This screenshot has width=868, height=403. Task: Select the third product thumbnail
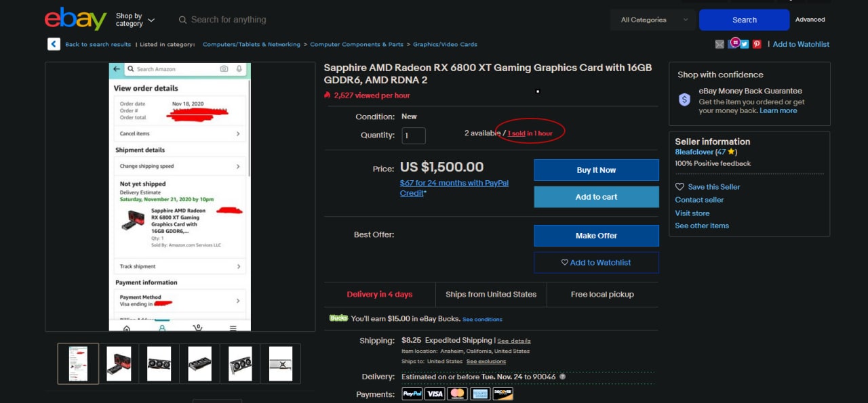[x=159, y=364]
